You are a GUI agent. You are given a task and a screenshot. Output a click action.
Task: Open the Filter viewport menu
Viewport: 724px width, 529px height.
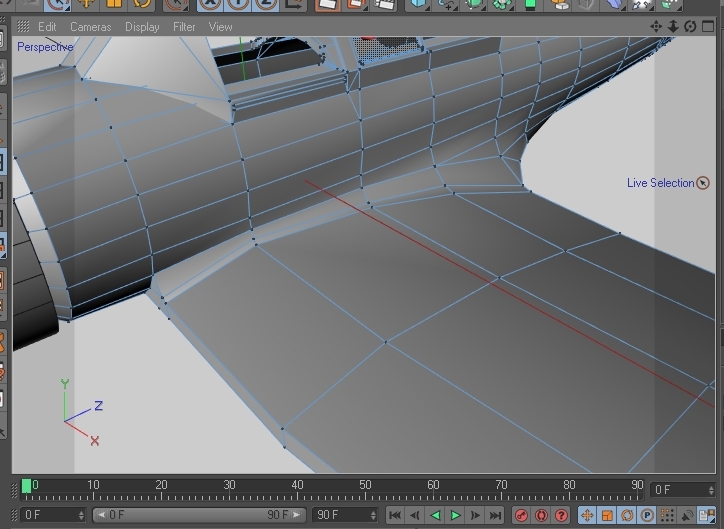(184, 27)
